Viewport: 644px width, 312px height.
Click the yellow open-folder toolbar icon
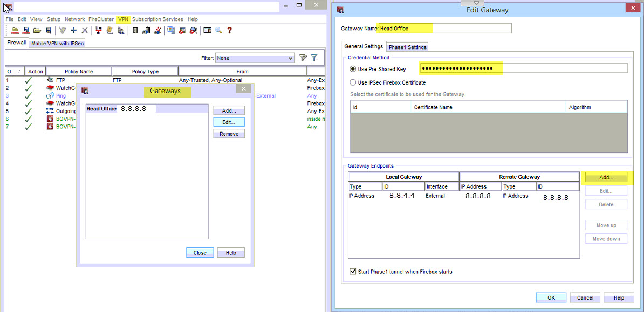coord(37,30)
